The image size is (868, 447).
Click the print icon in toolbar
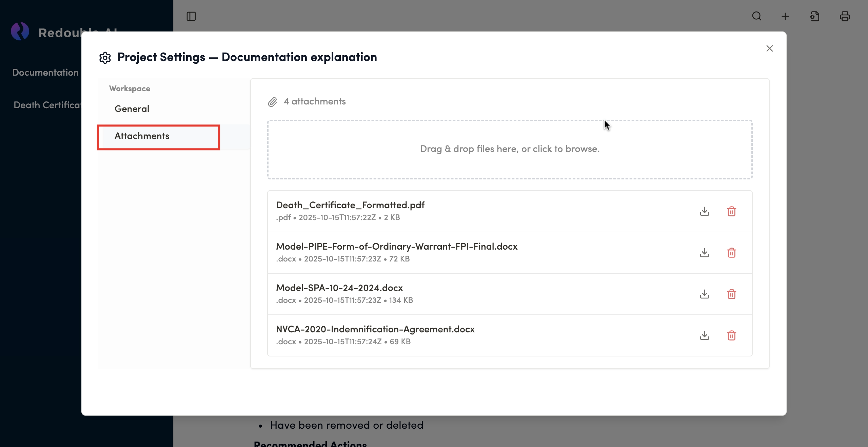[845, 16]
